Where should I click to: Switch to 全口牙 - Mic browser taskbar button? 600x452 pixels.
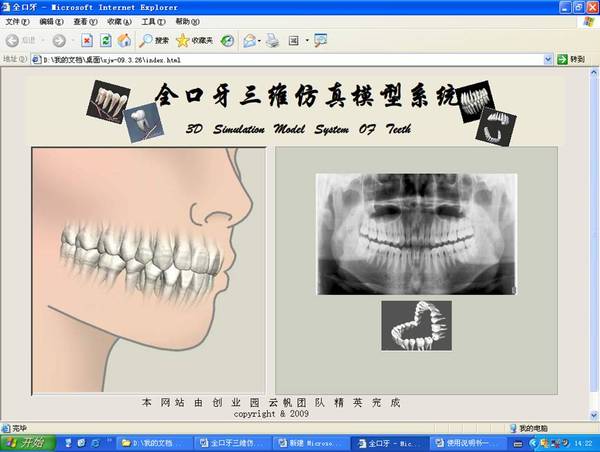[x=390, y=443]
